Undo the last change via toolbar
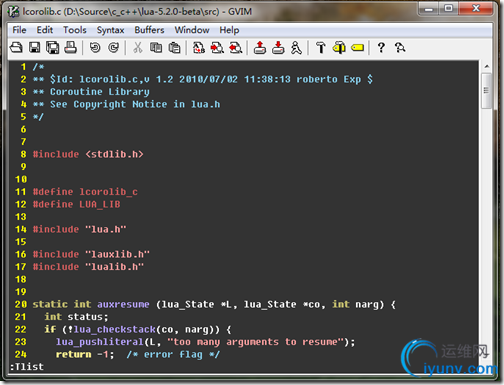The image size is (504, 385). click(x=95, y=48)
